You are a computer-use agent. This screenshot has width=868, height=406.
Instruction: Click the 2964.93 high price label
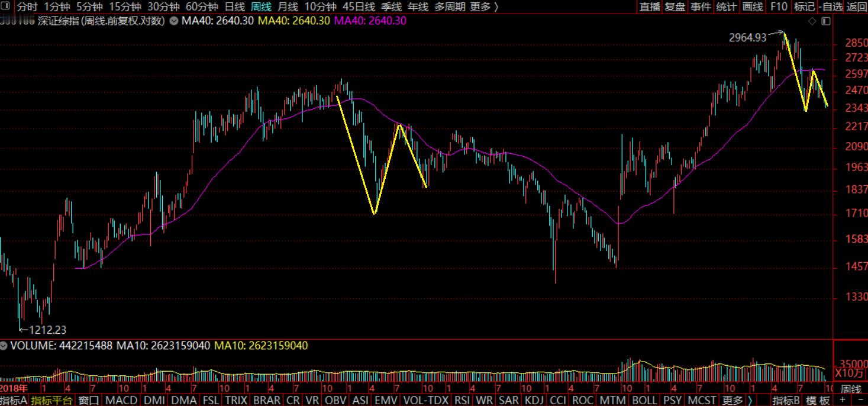point(747,38)
